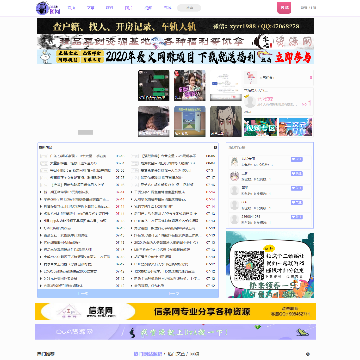Open the crowned gray avatar profile
This screenshot has height=360, width=360.
tap(250, 102)
